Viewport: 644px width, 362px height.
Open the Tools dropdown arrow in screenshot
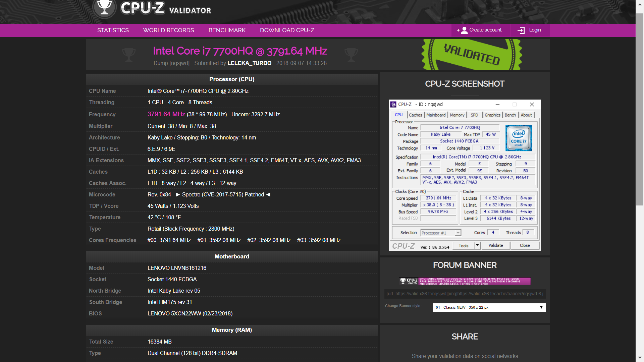click(x=477, y=245)
